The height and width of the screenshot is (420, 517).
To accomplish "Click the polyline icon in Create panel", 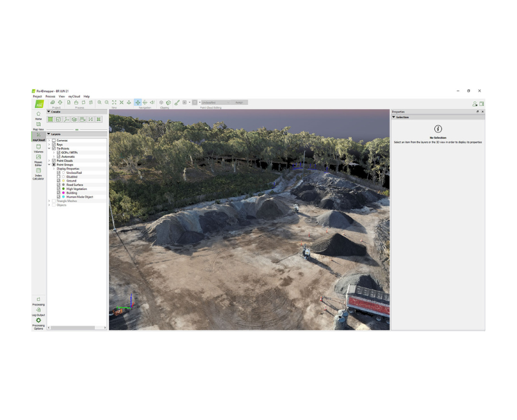I will (x=67, y=120).
